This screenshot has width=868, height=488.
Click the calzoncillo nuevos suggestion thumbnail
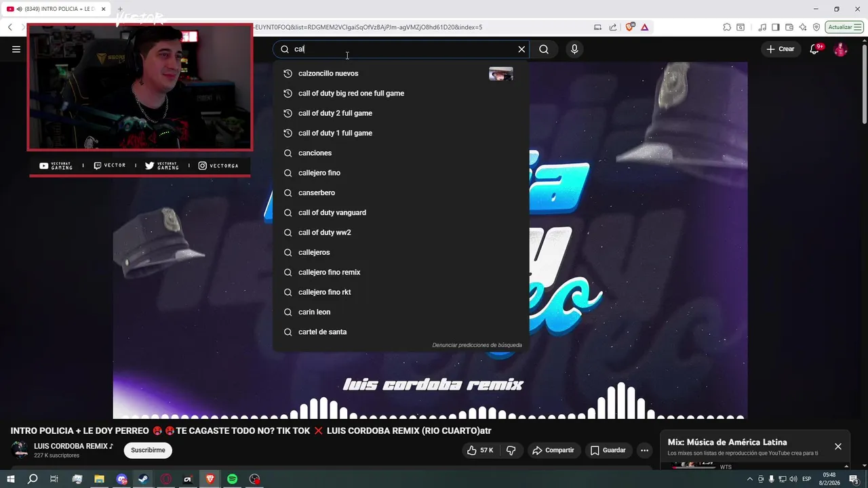(501, 74)
